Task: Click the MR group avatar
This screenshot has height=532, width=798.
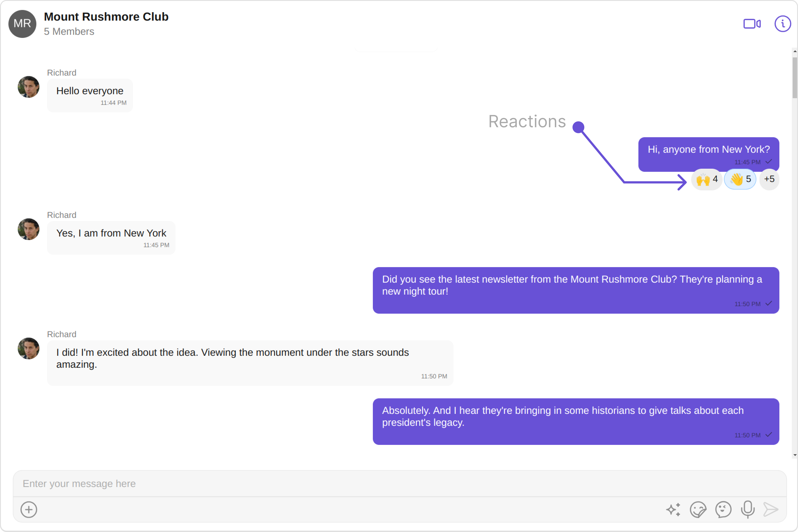Action: pos(22,24)
